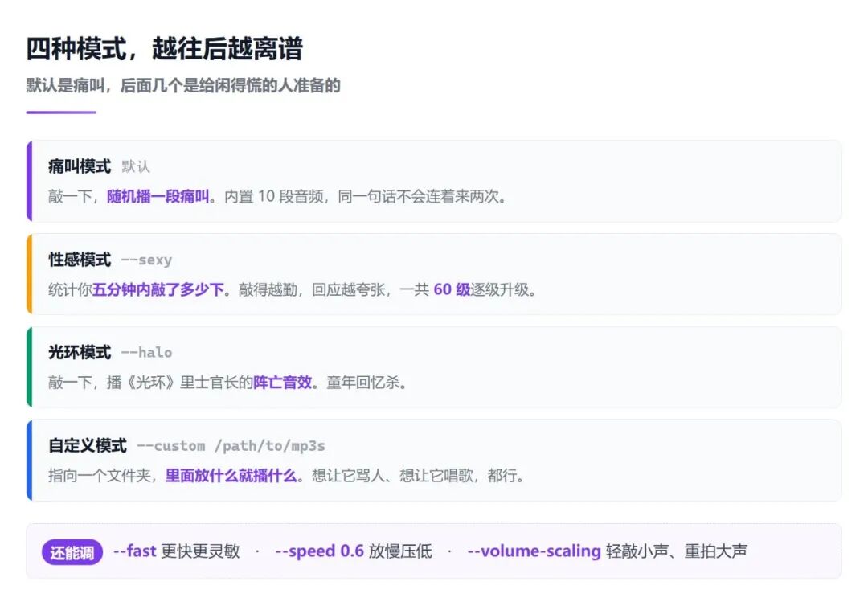Click the highlighted text 里面放什么就播什么
This screenshot has width=868, height=602.
[231, 476]
